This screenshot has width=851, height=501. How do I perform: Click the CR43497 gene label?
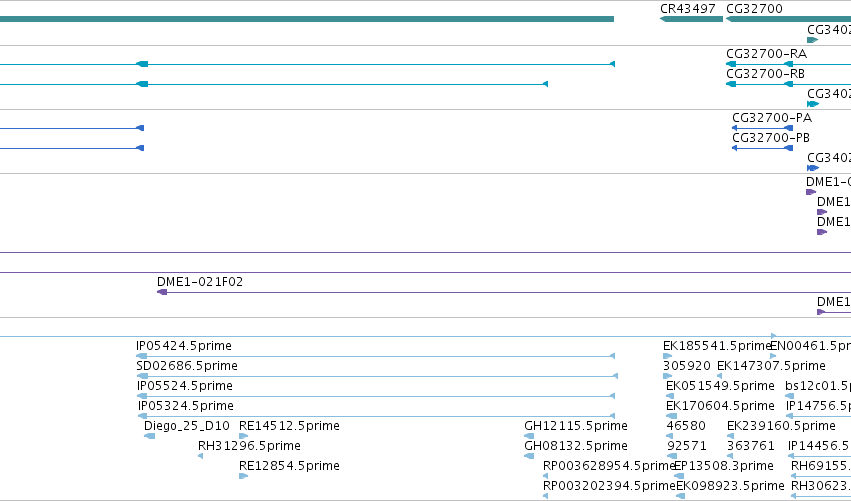click(x=688, y=9)
